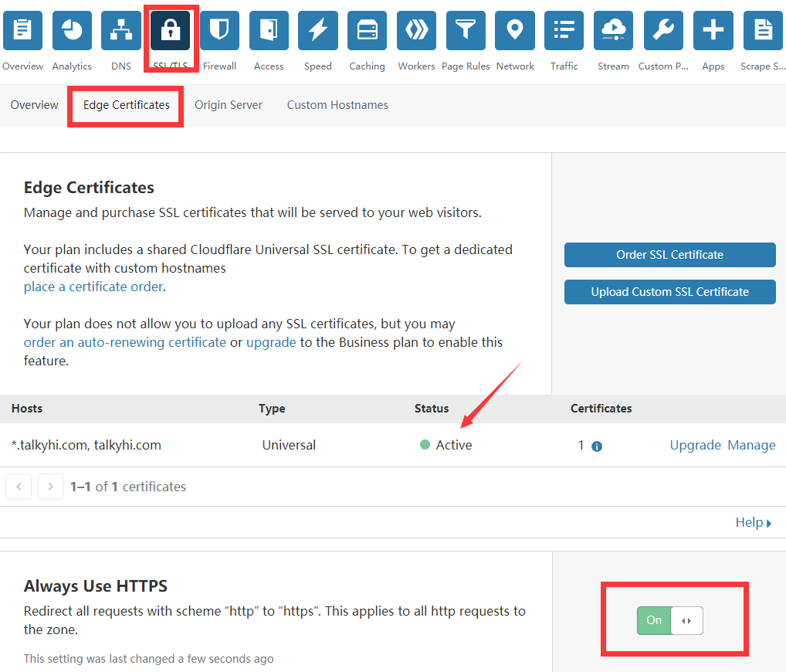Click the Upload Custom SSL Certificate button
Viewport: 786px width, 672px height.
tap(669, 292)
